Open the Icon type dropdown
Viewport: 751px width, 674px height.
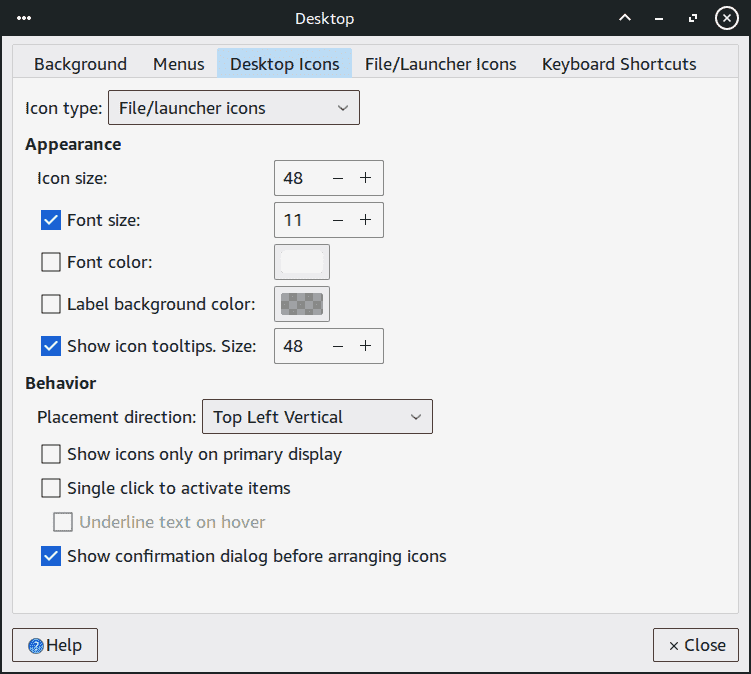pyautogui.click(x=233, y=108)
